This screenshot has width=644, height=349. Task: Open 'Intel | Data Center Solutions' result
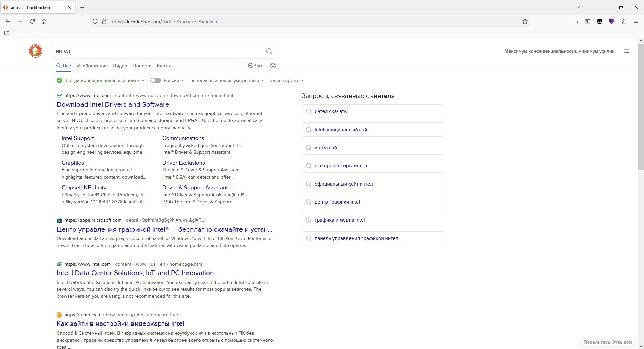135,273
